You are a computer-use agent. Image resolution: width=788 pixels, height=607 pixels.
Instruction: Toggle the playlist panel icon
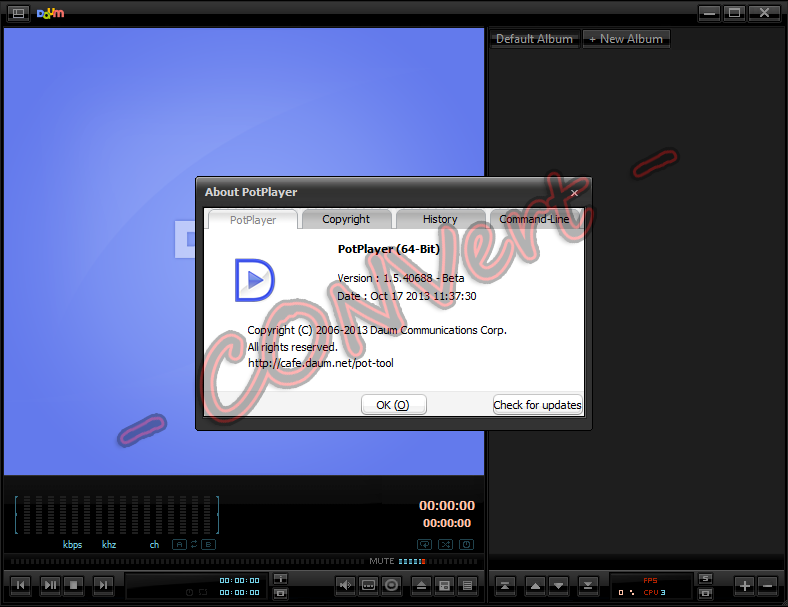click(467, 585)
